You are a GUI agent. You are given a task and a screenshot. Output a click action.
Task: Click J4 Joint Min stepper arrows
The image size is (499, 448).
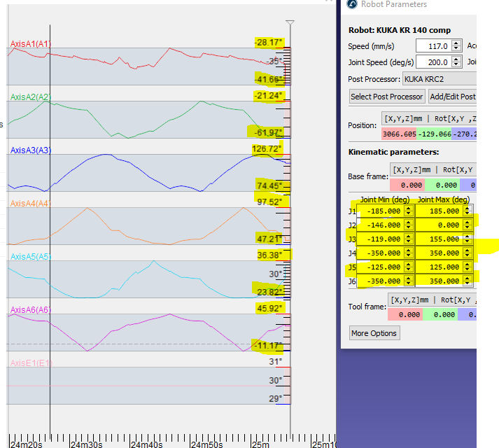click(409, 253)
